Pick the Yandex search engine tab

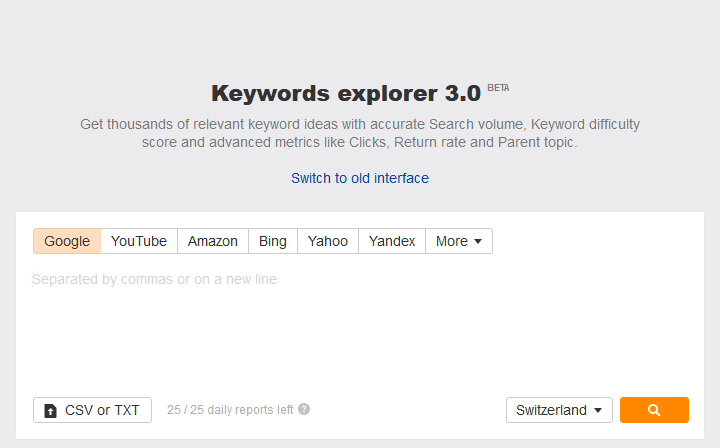(x=392, y=241)
